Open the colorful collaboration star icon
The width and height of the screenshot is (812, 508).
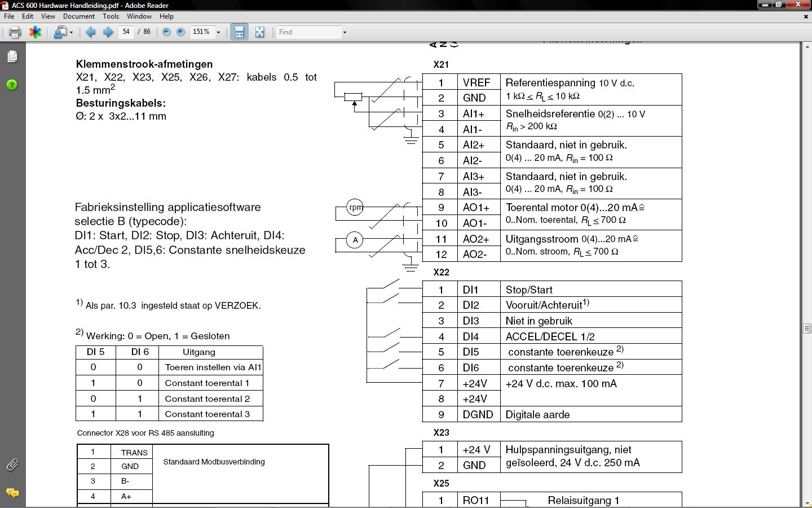coord(35,32)
